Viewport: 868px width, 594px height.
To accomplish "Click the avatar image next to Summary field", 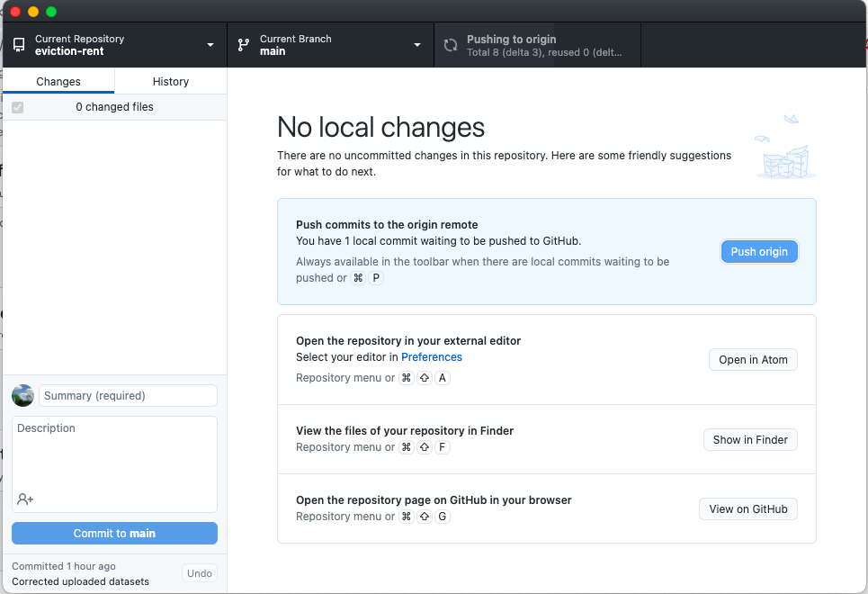I will pos(22,395).
